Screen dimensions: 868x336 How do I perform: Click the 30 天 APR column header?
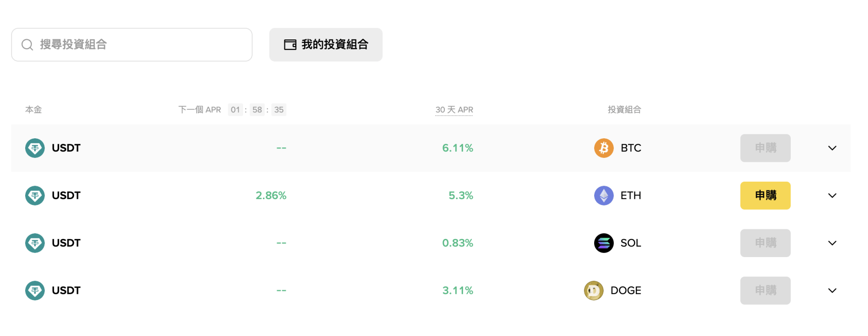[x=454, y=110]
